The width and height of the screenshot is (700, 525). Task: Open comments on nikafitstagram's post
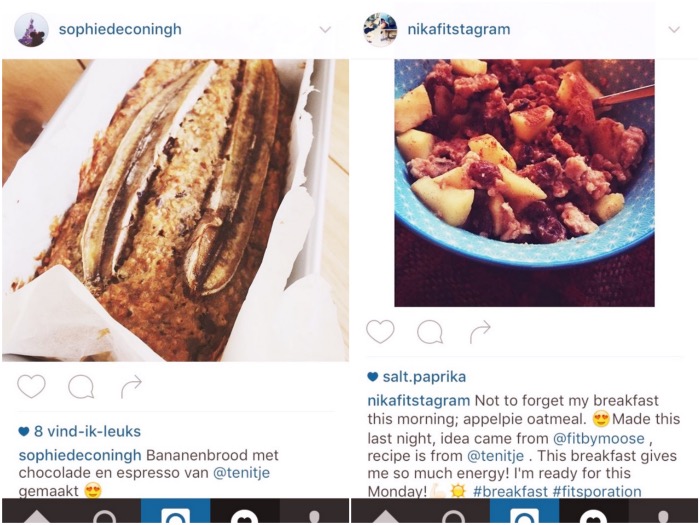click(430, 332)
